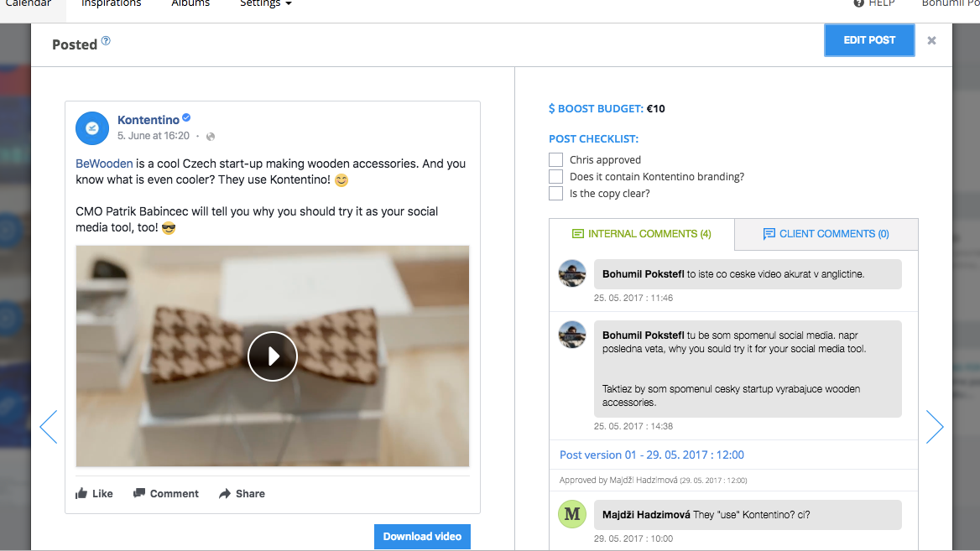Check the 'Chris approved' checkbox
Image resolution: width=980 pixels, height=551 pixels.
pos(555,160)
